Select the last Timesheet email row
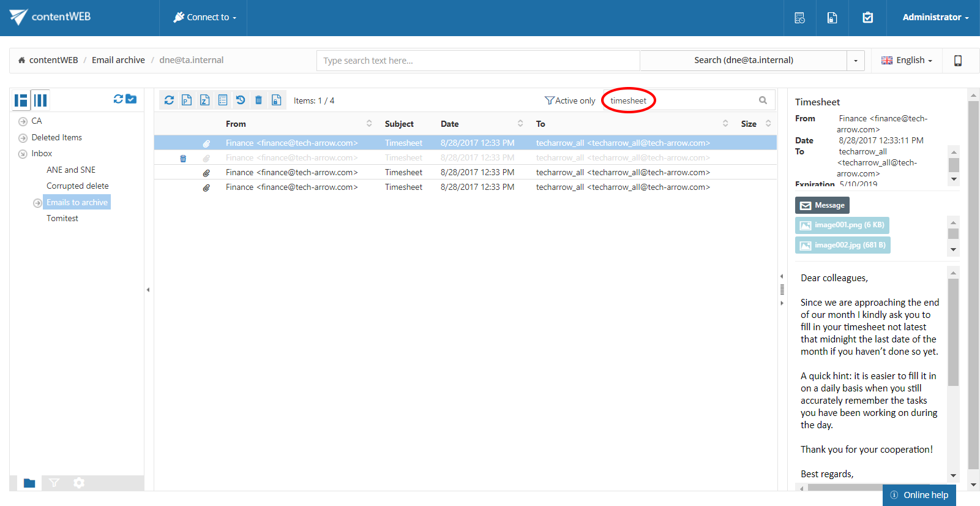Viewport: 980px width, 506px height. [x=465, y=187]
